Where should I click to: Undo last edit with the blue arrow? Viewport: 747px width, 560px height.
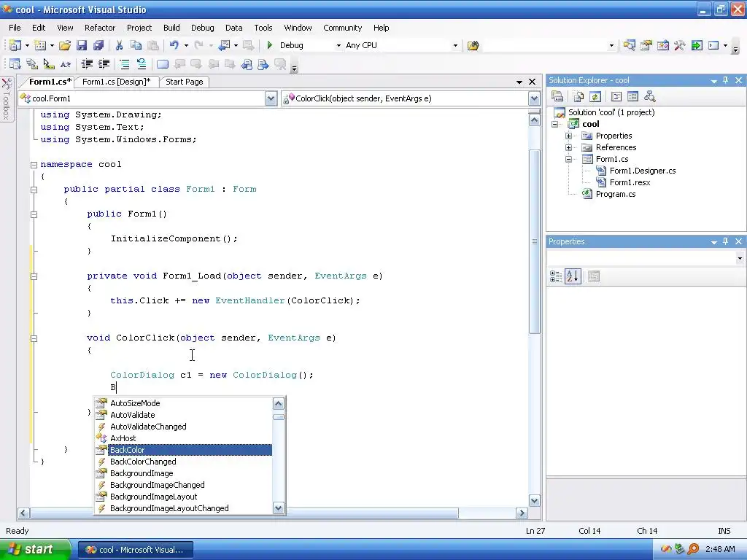[x=174, y=45]
